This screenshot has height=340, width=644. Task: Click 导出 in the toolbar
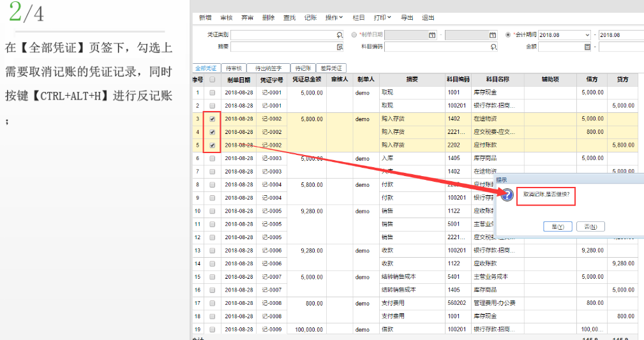point(407,18)
